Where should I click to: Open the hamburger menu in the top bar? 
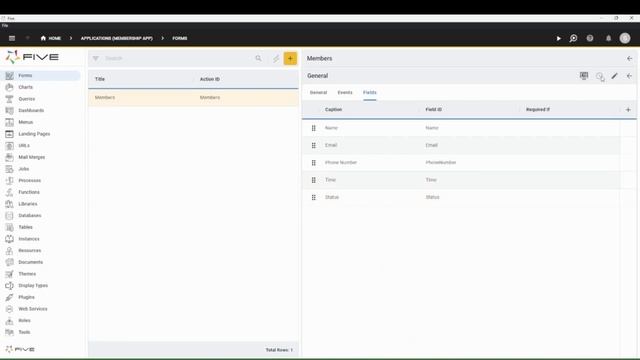coord(12,38)
